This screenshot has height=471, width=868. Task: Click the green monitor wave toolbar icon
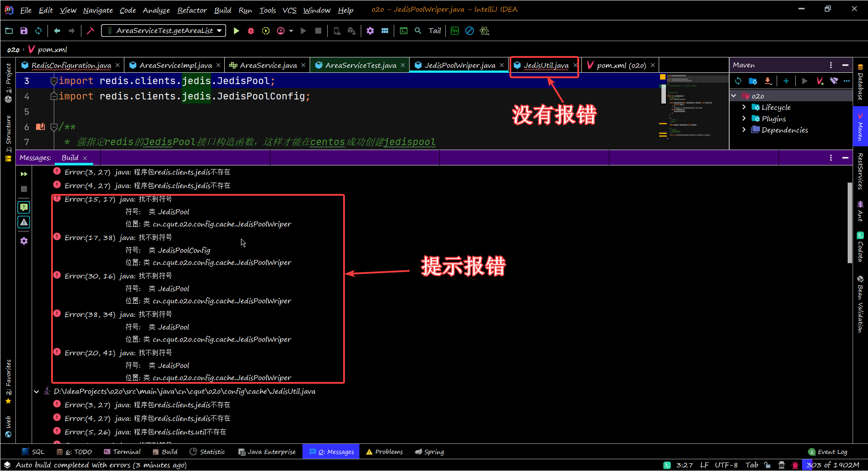455,31
